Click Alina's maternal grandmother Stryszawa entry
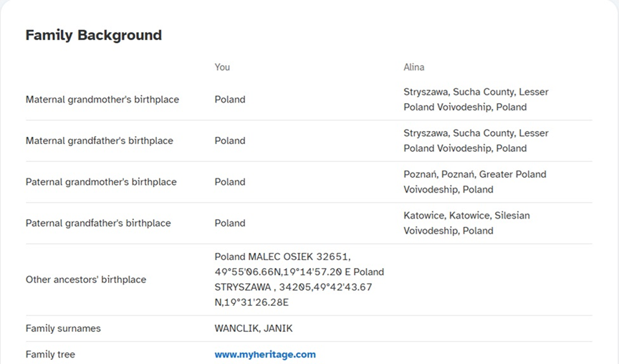 (x=476, y=100)
